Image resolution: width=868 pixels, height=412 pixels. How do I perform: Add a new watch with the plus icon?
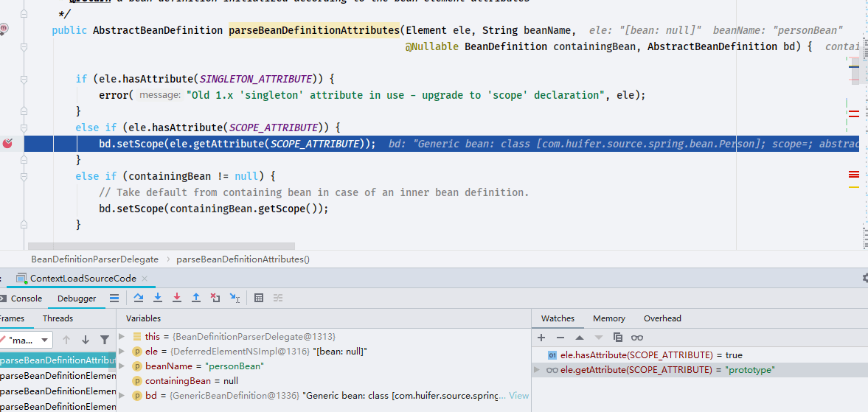(541, 338)
